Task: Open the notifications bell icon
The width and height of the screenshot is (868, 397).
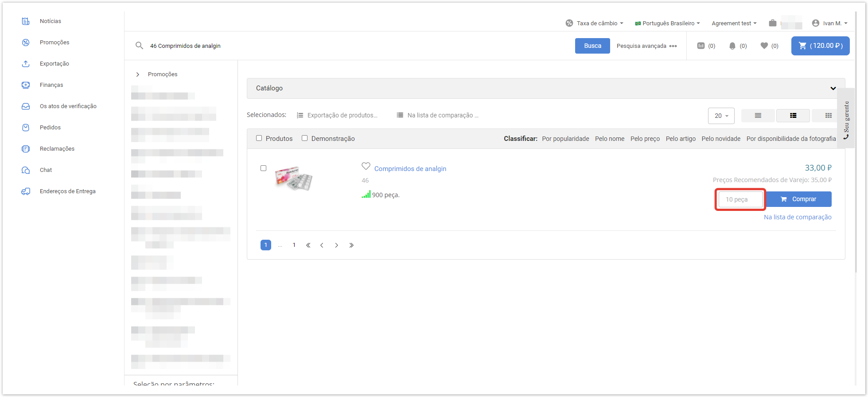Action: (732, 46)
